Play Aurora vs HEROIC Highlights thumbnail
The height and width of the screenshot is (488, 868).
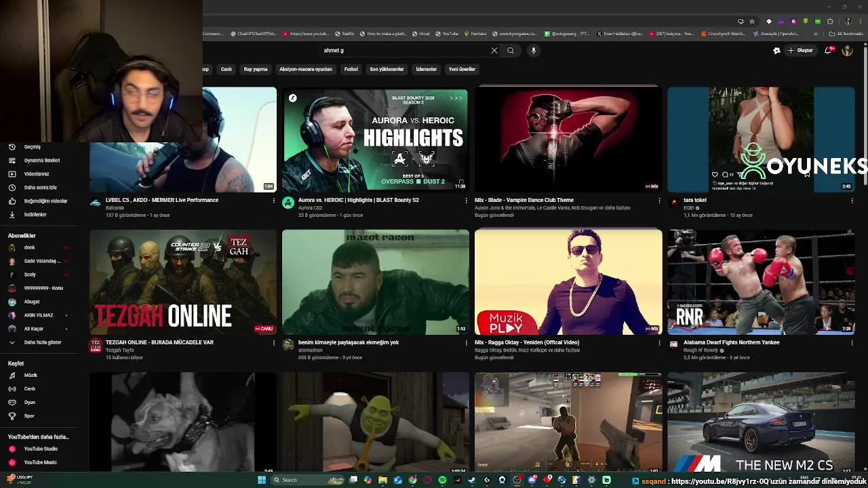pyautogui.click(x=375, y=140)
